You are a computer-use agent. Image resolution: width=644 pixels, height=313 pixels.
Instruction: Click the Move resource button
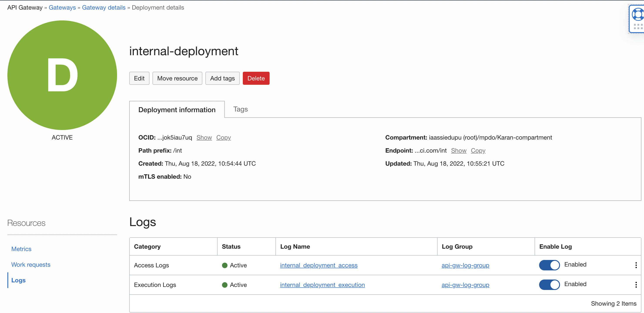point(177,78)
